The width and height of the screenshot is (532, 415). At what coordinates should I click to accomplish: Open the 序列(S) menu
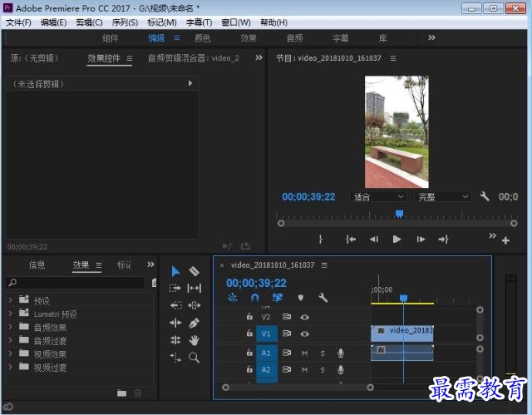125,22
